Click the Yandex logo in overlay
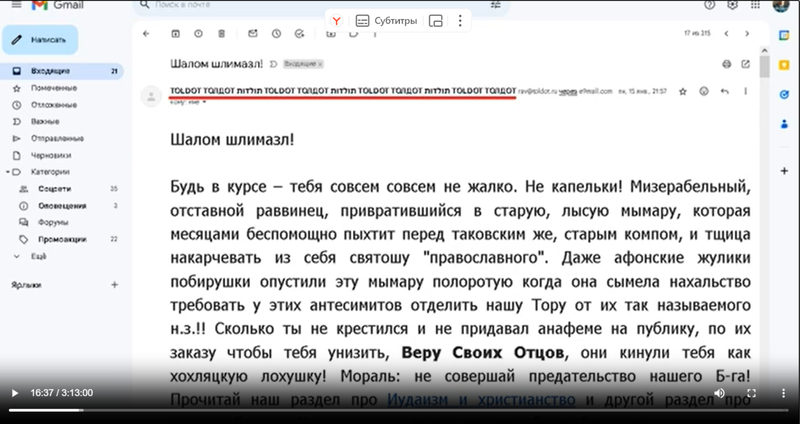 336,21
